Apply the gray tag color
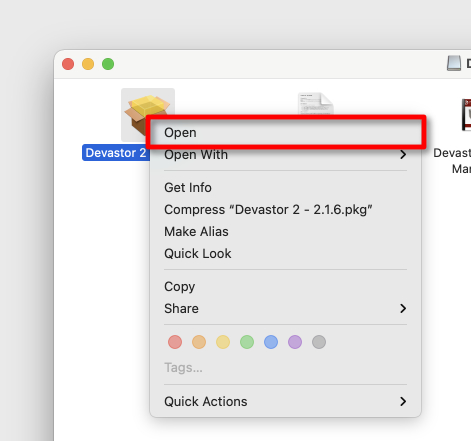The width and height of the screenshot is (471, 441). point(319,342)
